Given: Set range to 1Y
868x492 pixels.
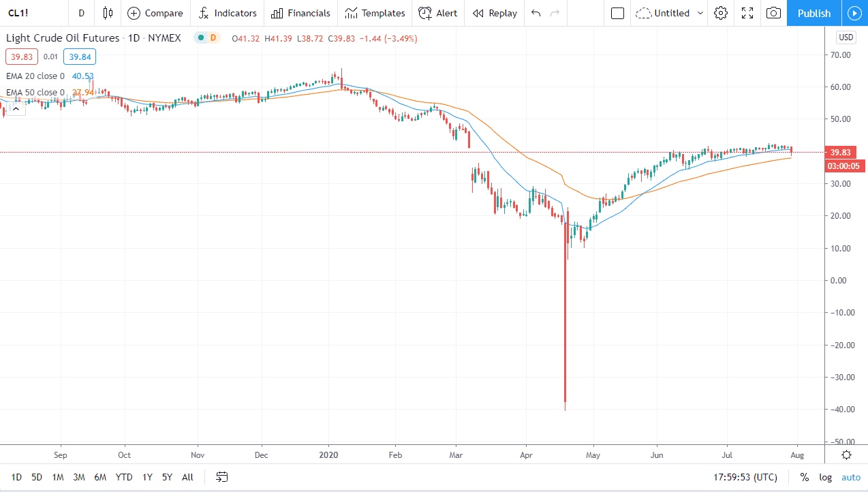Looking at the screenshot, I should [x=147, y=477].
